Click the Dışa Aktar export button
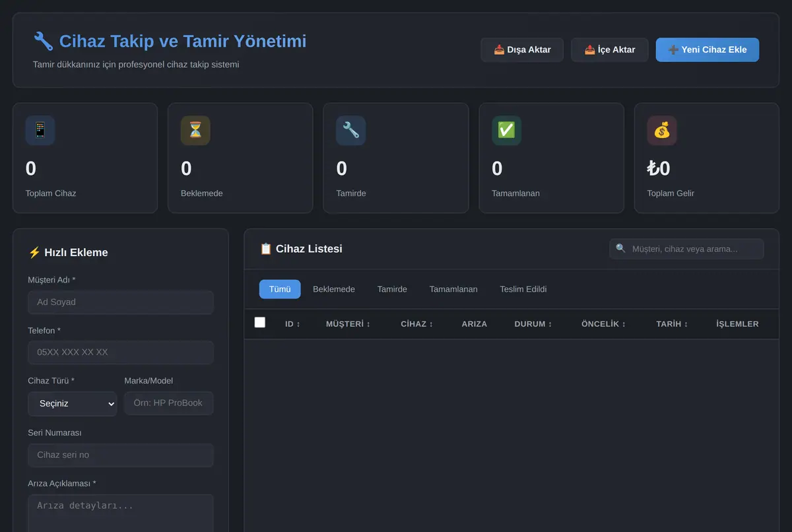 pyautogui.click(x=522, y=50)
